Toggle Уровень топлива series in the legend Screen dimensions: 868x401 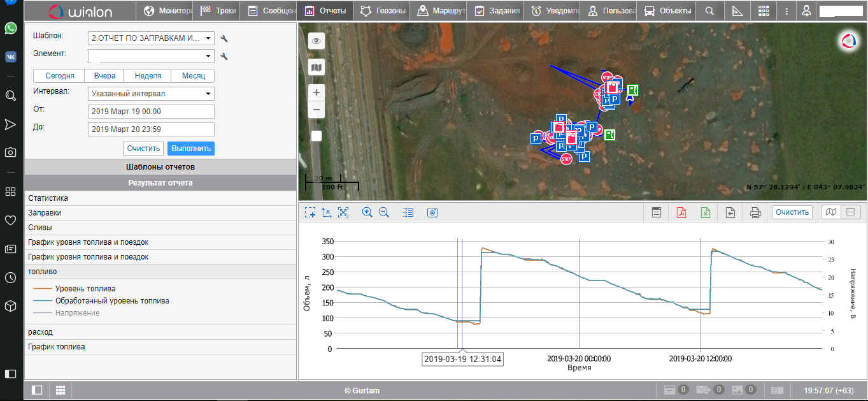(85, 289)
